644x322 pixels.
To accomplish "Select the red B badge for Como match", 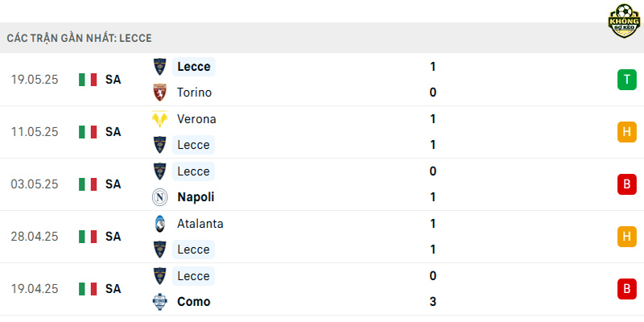I will pos(627,289).
